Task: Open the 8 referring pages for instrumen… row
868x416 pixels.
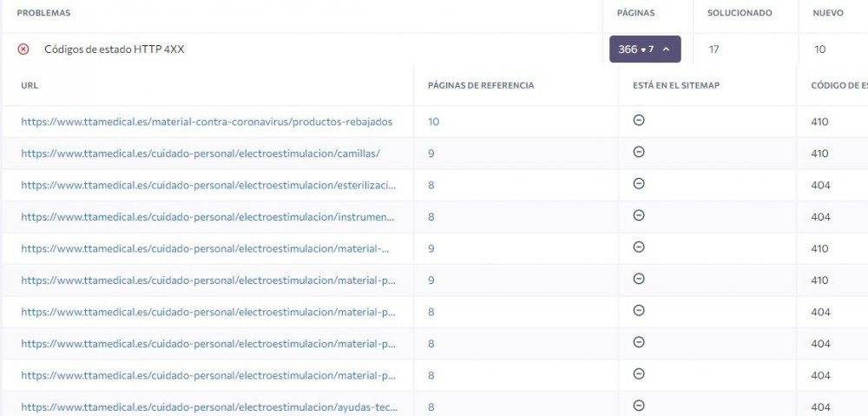Action: pyautogui.click(x=431, y=216)
